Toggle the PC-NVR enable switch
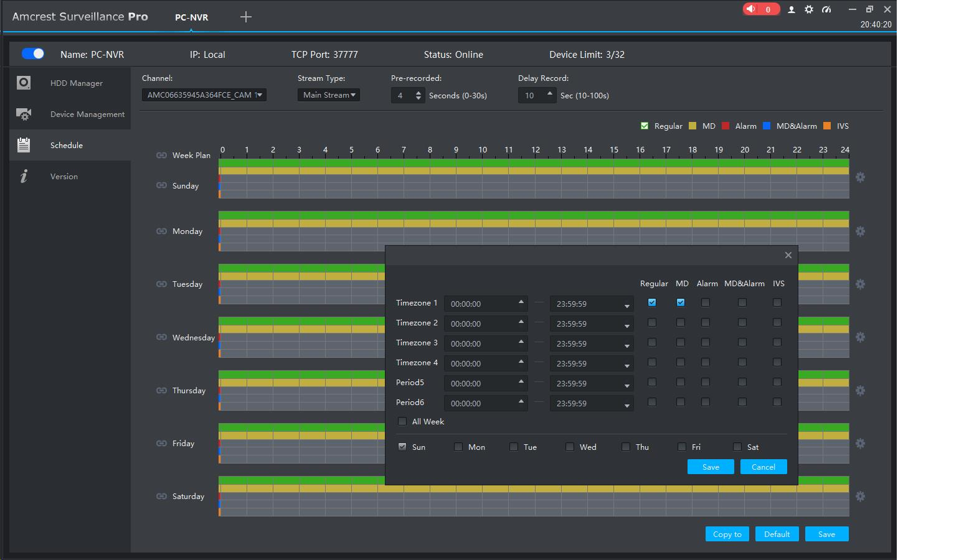The image size is (974, 560). pyautogui.click(x=33, y=54)
